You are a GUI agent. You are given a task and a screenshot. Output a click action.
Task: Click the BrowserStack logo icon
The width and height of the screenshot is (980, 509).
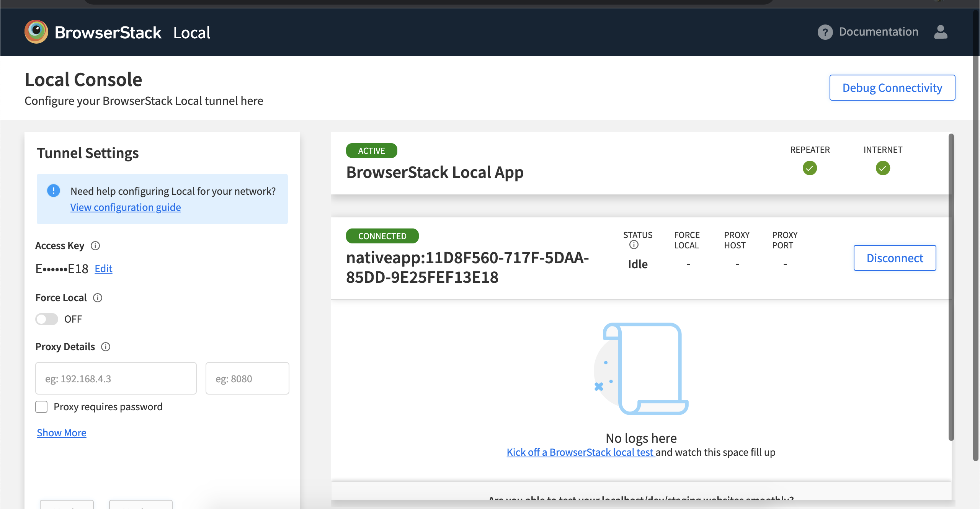(x=36, y=32)
